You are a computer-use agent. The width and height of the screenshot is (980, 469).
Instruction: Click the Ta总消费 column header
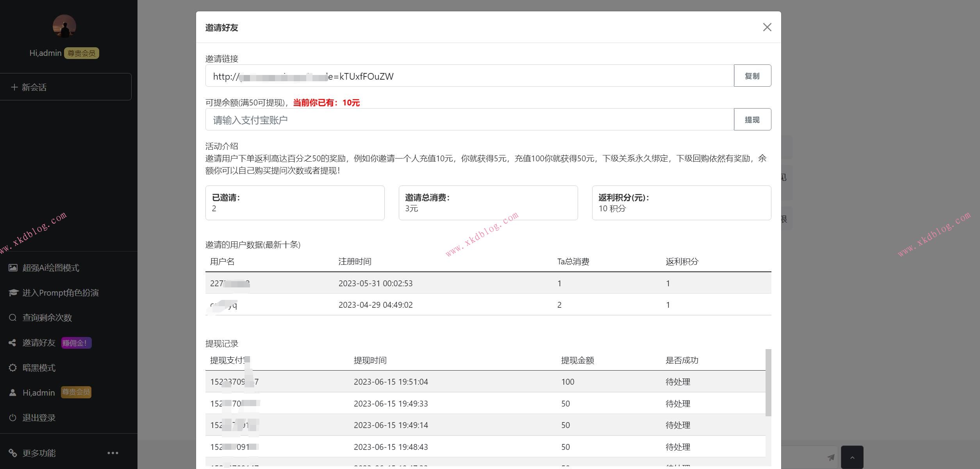(573, 261)
